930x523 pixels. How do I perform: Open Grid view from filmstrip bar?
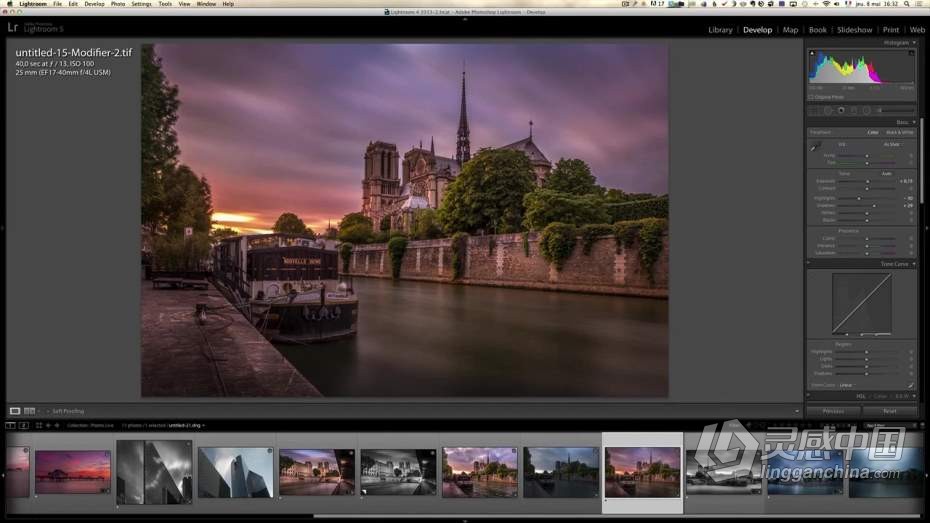click(39, 425)
